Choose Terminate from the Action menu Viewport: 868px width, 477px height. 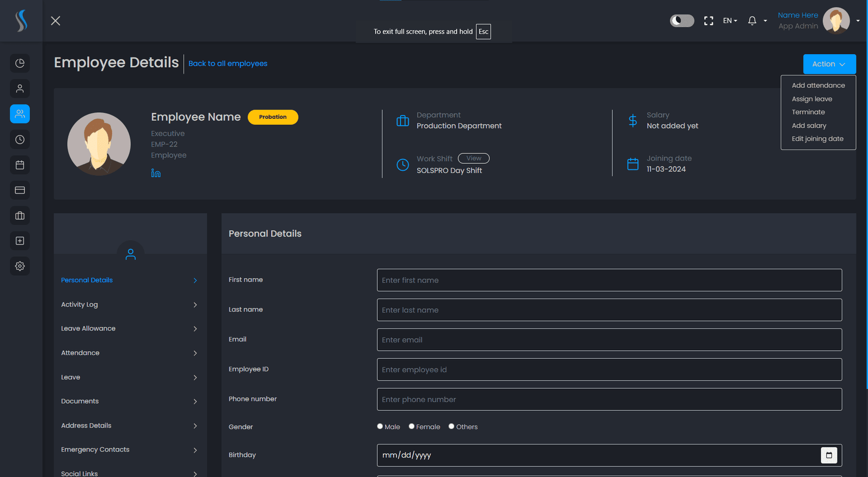click(x=808, y=112)
